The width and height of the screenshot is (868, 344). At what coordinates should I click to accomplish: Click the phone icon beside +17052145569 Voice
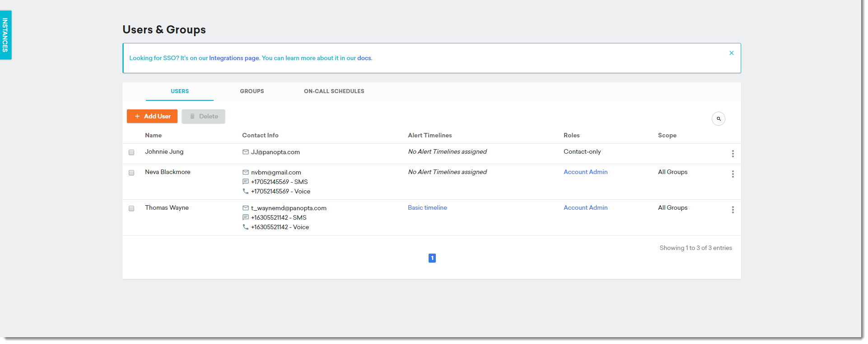click(246, 191)
